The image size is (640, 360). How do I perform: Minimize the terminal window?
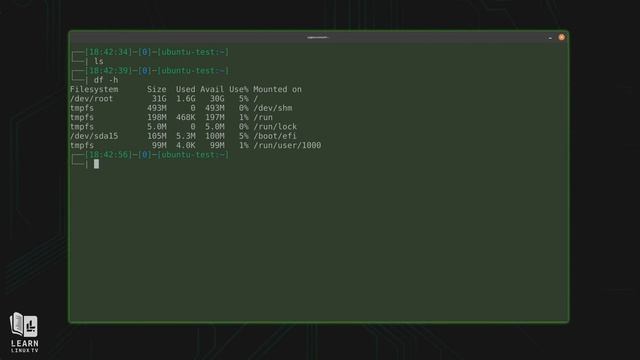(550, 38)
